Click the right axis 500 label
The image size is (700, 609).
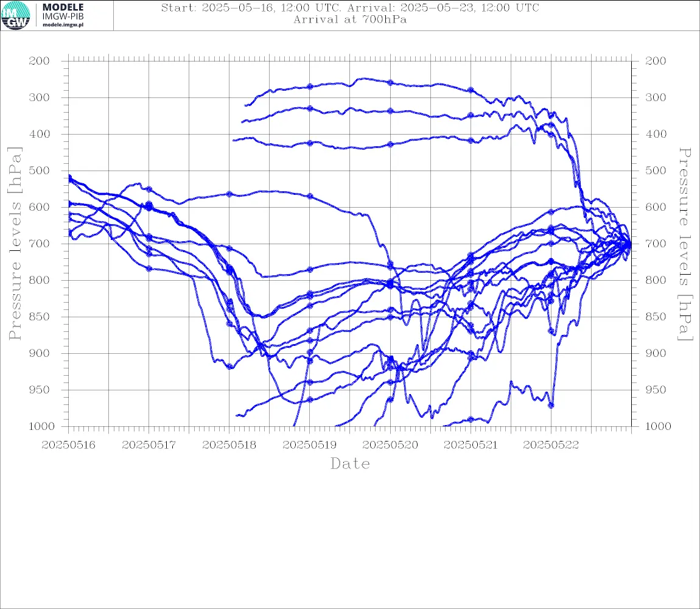(x=656, y=171)
